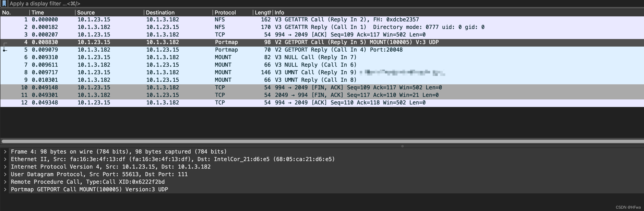Click the horizontal scrollbar of packet list
Viewport: 644px width, 211px height.
point(322,141)
